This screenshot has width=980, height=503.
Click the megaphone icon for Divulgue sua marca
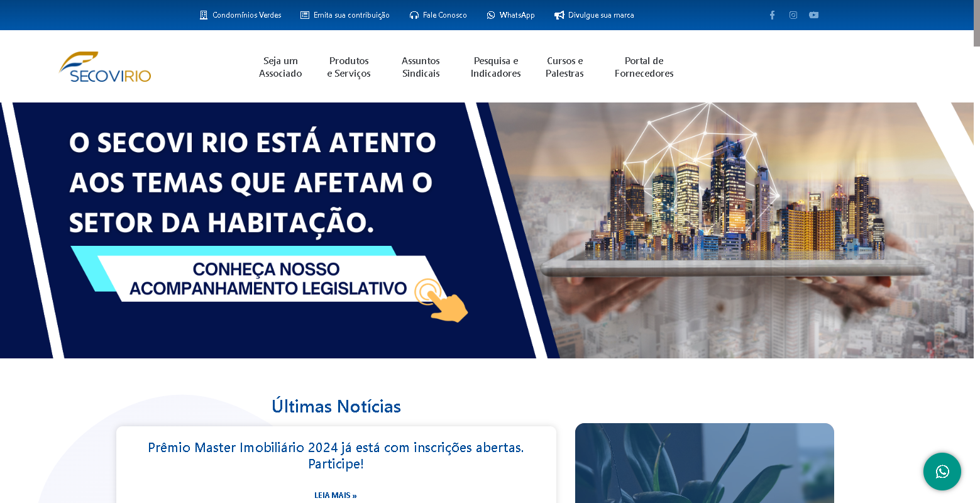point(559,15)
